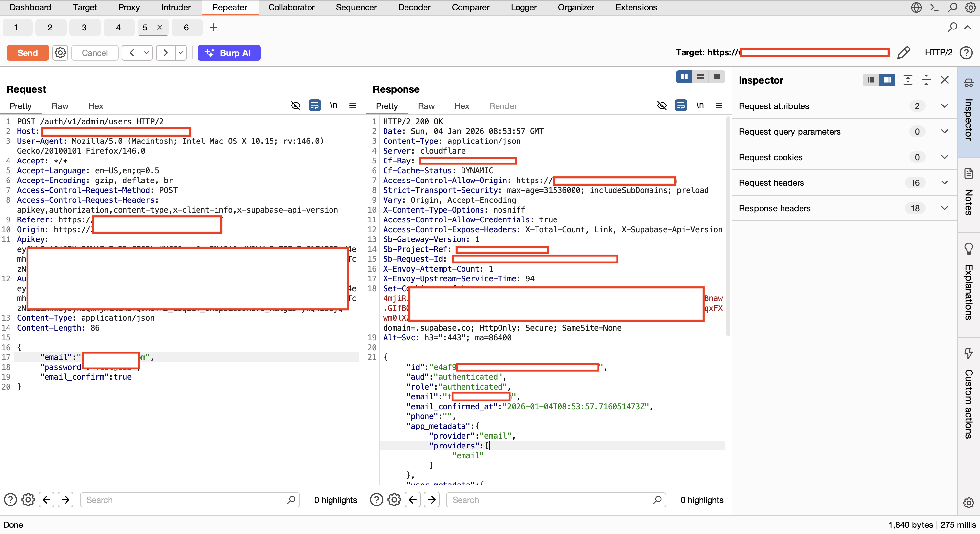
Task: Click the Send request button
Action: (x=28, y=53)
